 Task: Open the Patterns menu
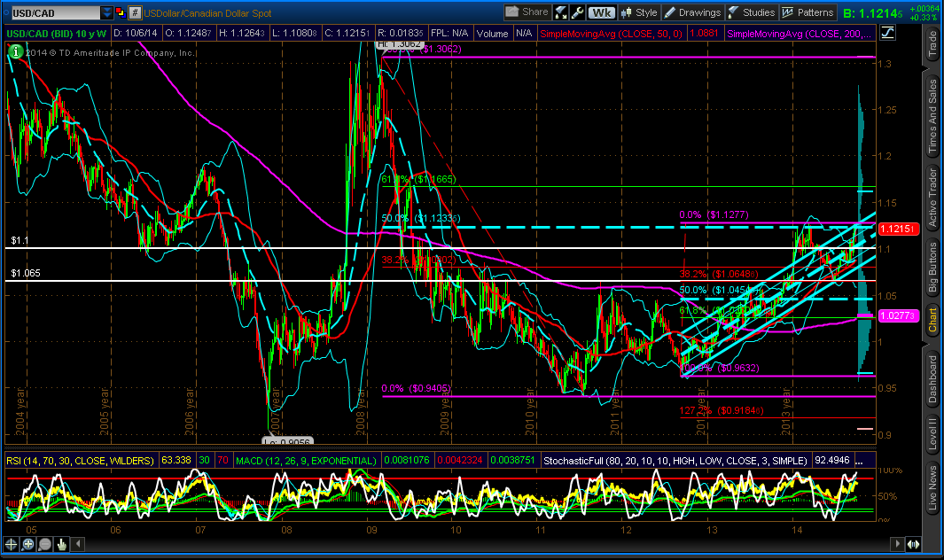coord(807,12)
